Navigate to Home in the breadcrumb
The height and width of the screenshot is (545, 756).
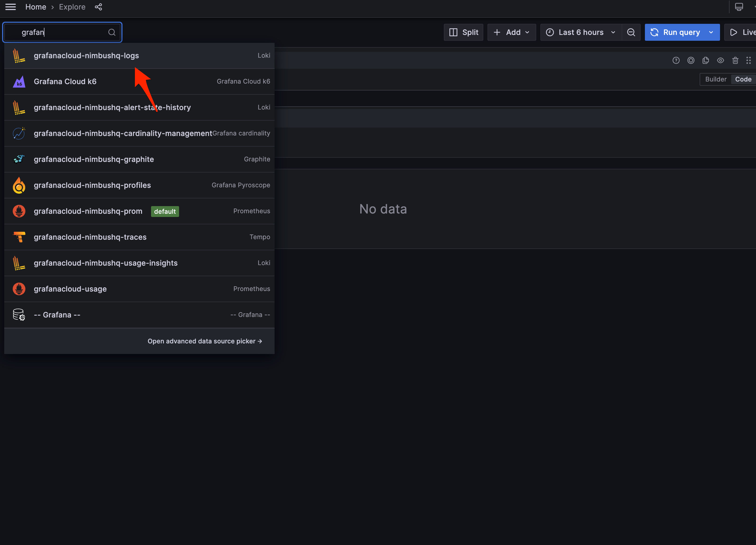pyautogui.click(x=36, y=7)
